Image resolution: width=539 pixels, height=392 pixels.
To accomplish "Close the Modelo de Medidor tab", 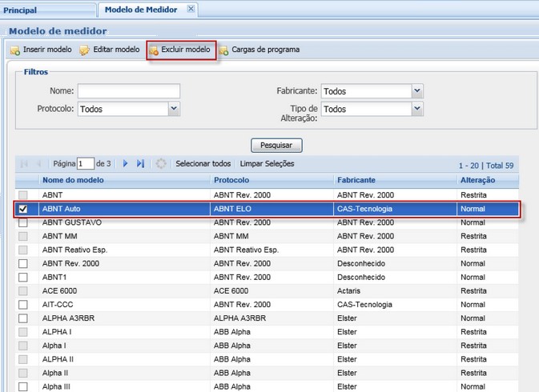I will 191,9.
